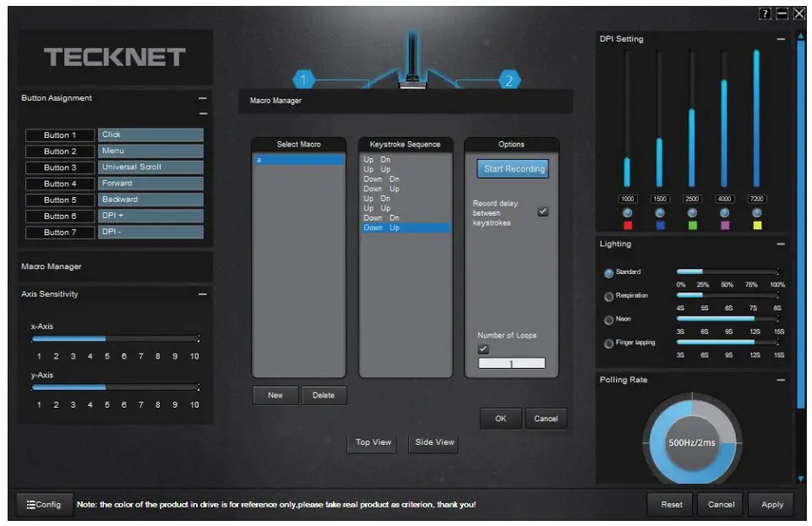Click hexagon marker 1 above Macro Manager
812x526 pixels.
[x=302, y=79]
